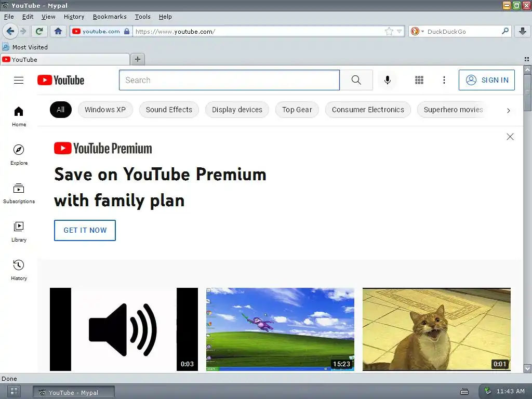Click the GET IT NOW button
Image resolution: width=532 pixels, height=399 pixels.
click(85, 230)
